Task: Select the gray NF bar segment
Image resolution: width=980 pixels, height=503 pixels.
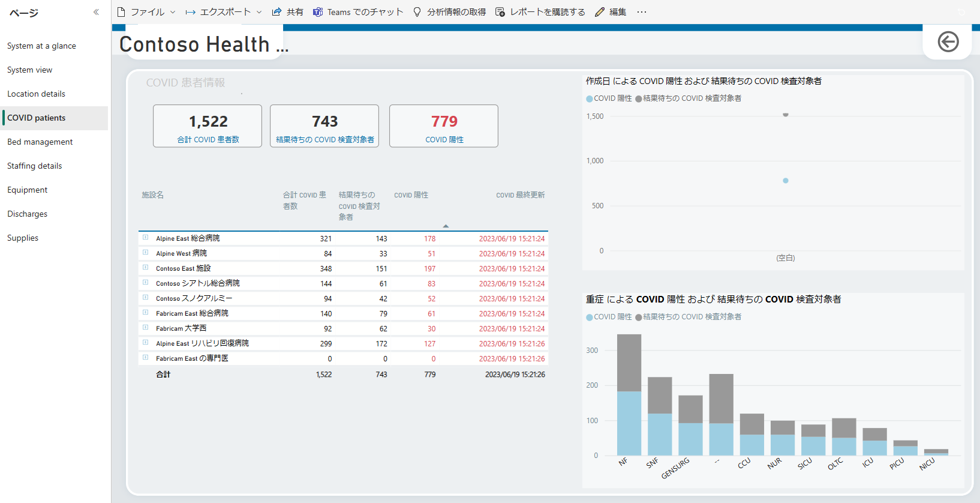Action: tap(629, 363)
